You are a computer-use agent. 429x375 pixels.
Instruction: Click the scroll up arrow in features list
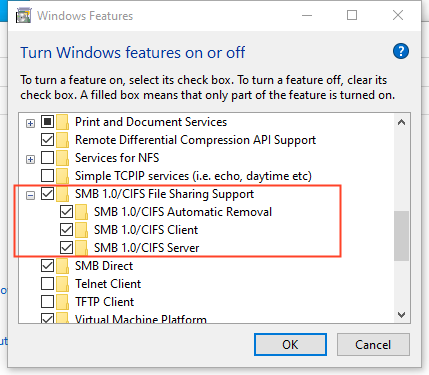point(401,122)
